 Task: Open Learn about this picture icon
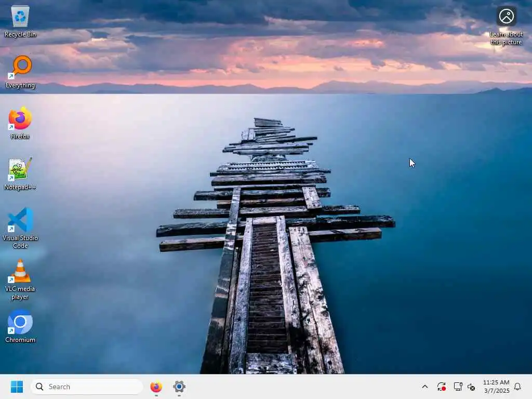tap(506, 26)
